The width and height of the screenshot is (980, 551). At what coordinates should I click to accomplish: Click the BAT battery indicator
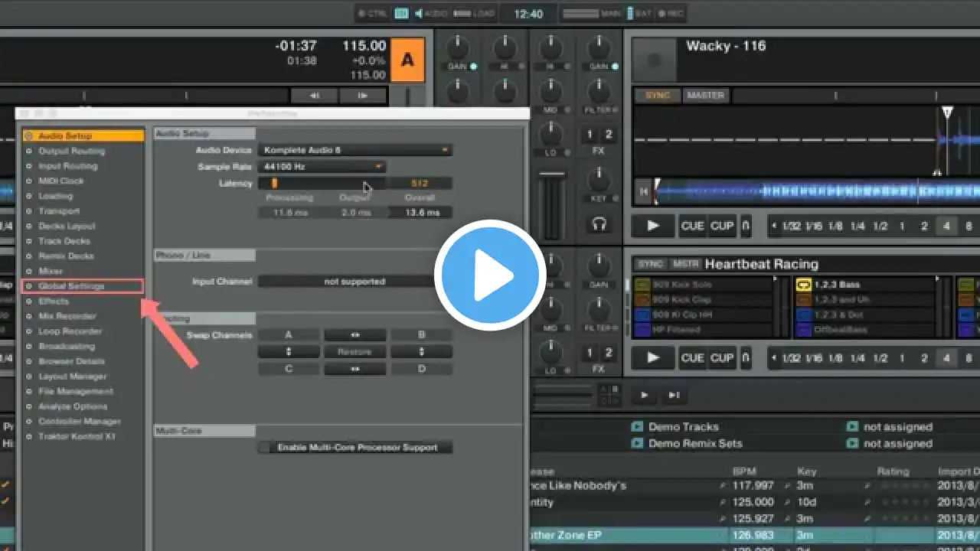(x=641, y=14)
